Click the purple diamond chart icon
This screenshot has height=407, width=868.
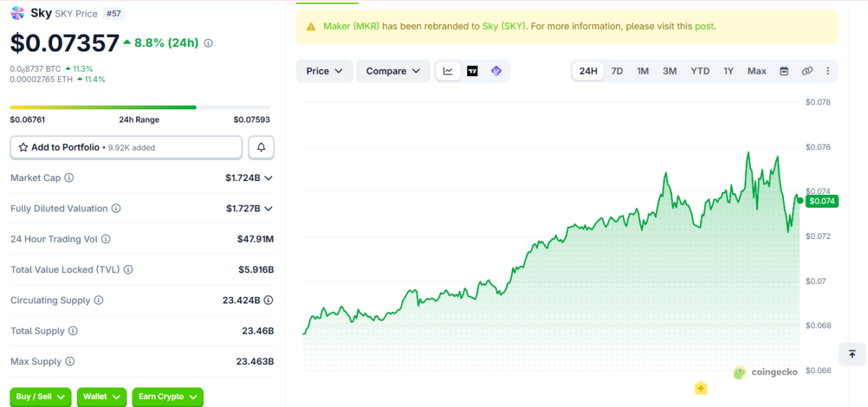[496, 71]
